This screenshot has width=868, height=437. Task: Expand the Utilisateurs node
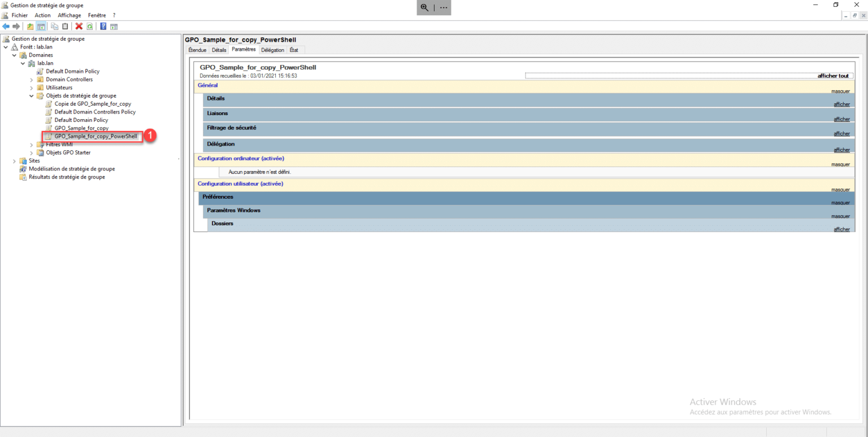coord(32,88)
